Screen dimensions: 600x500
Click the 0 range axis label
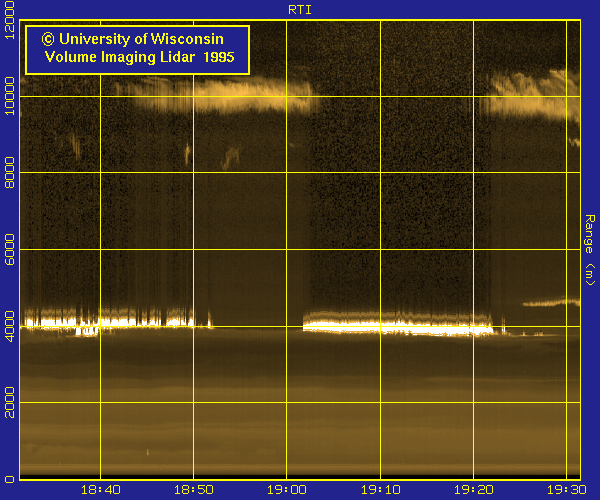9,479
